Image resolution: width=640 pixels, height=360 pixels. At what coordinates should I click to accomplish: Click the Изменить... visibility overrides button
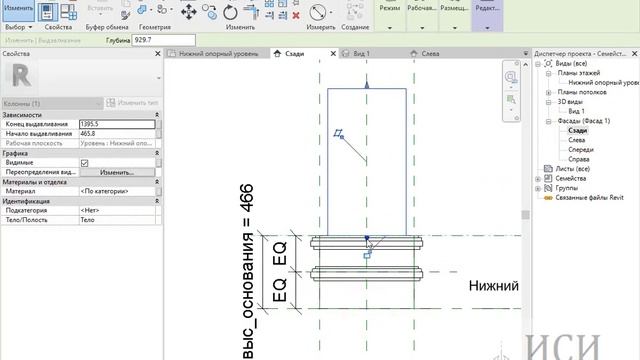click(117, 173)
